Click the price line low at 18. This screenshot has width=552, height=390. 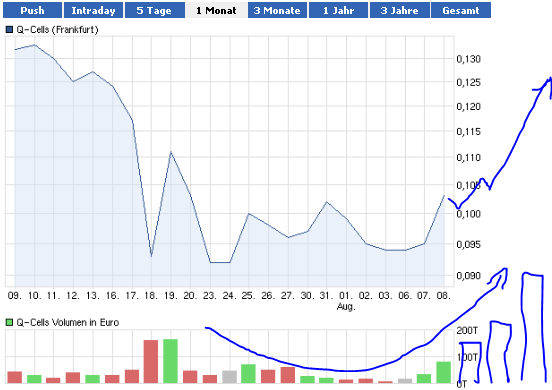coord(151,256)
